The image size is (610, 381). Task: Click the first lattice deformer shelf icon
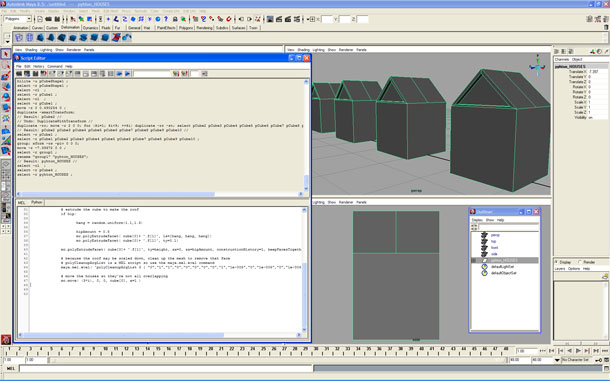click(x=19, y=38)
